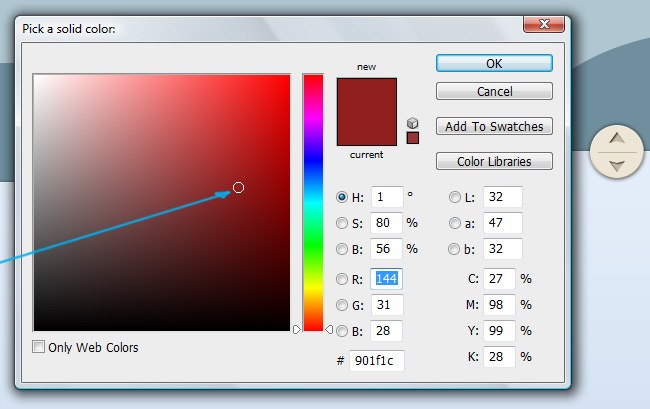Click Add To Swatches
The width and height of the screenshot is (650, 409).
[494, 127]
